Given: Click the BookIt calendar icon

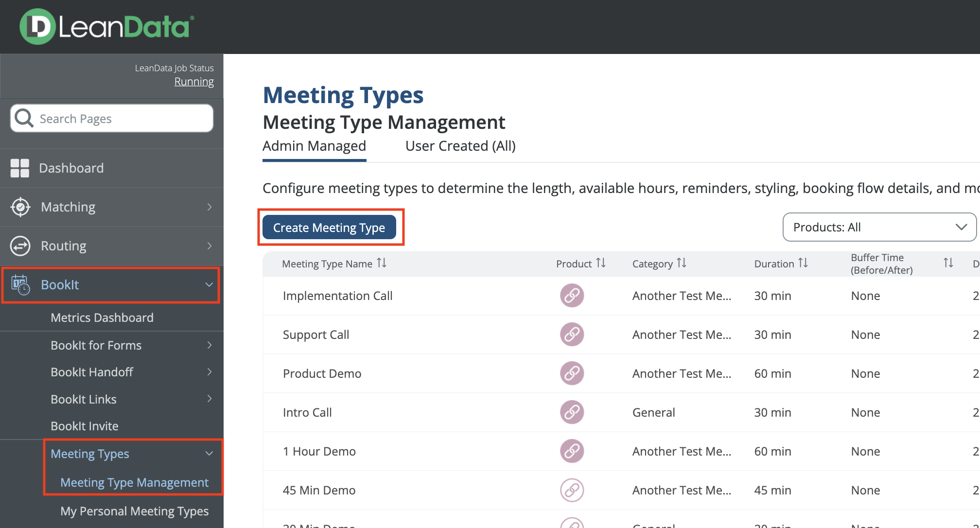Looking at the screenshot, I should click(x=20, y=285).
